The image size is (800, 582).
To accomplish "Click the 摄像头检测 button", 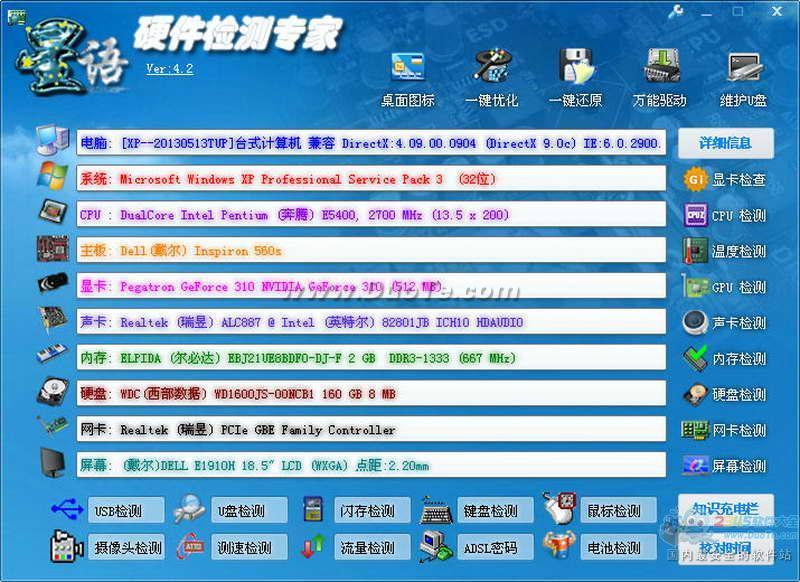I will click(126, 547).
